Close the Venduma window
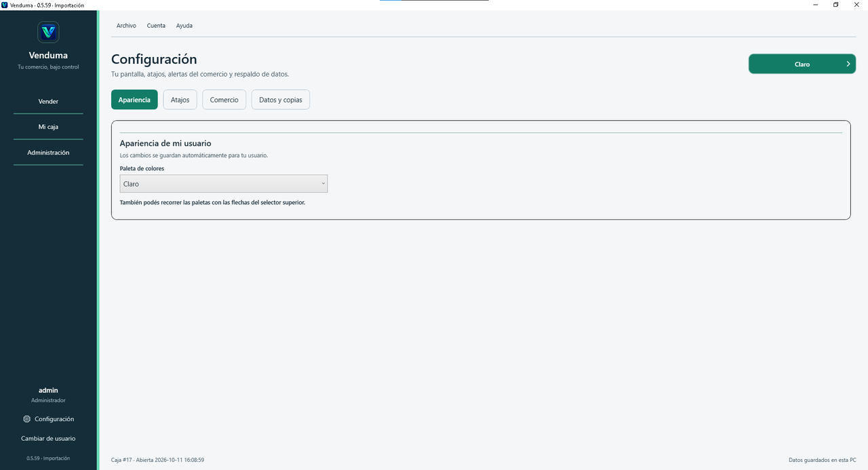868x470 pixels. (x=857, y=5)
